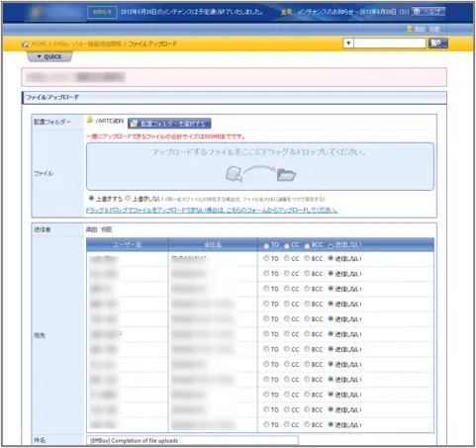Select BCC for the last recipient row
The width and height of the screenshot is (476, 448).
tap(307, 424)
